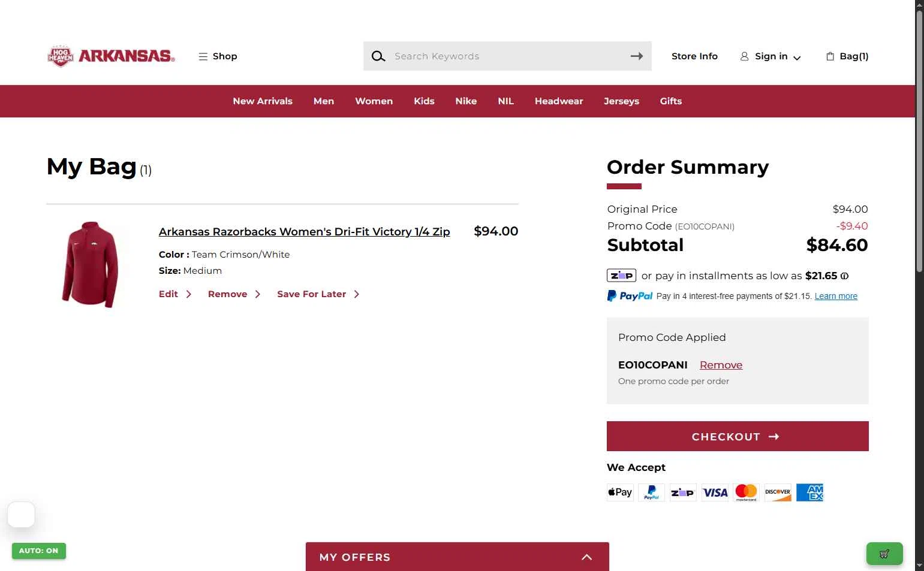Open the NIL category
The height and width of the screenshot is (571, 924).
pos(505,101)
